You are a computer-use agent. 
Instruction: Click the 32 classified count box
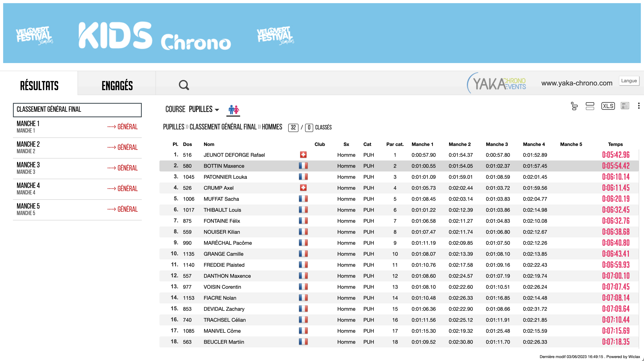coord(293,127)
